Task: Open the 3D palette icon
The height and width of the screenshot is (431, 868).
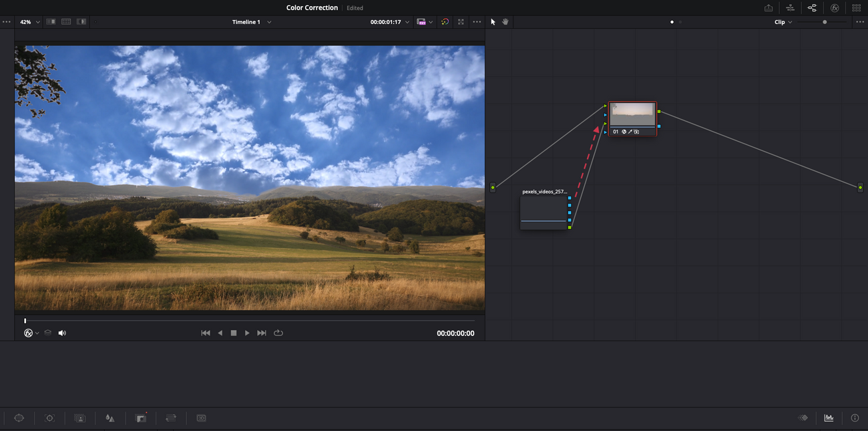Action: tap(201, 418)
